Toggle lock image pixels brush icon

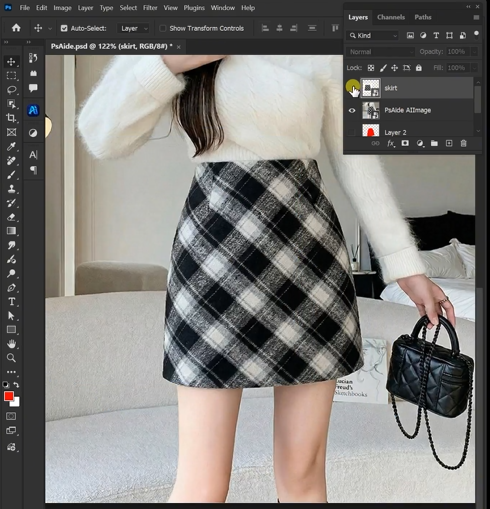pos(383,68)
